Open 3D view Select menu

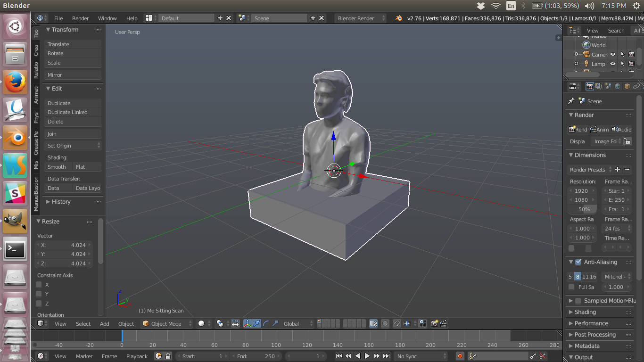pos(83,323)
